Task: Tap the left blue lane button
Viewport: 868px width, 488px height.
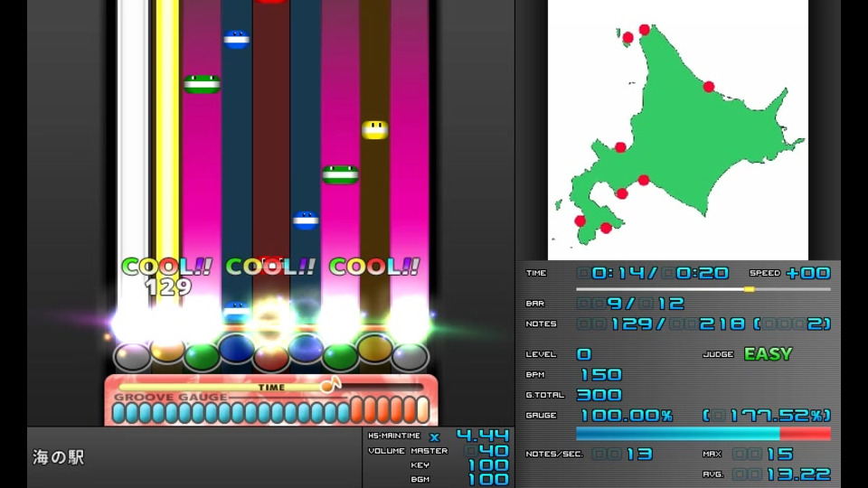Action: tap(236, 349)
